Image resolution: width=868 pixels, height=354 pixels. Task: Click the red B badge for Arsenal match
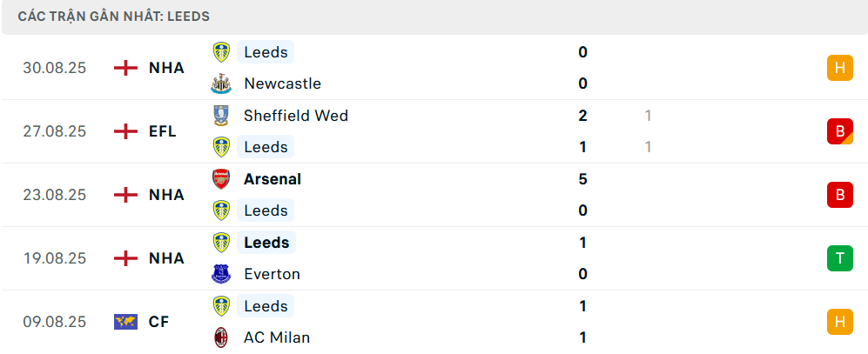coord(839,195)
